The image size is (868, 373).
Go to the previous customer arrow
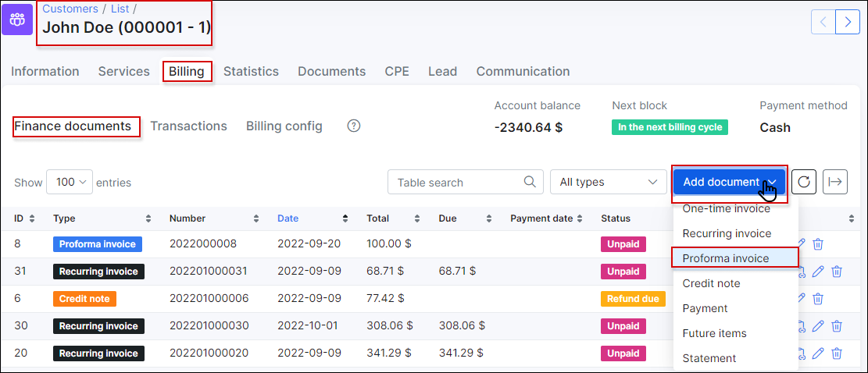pos(823,22)
